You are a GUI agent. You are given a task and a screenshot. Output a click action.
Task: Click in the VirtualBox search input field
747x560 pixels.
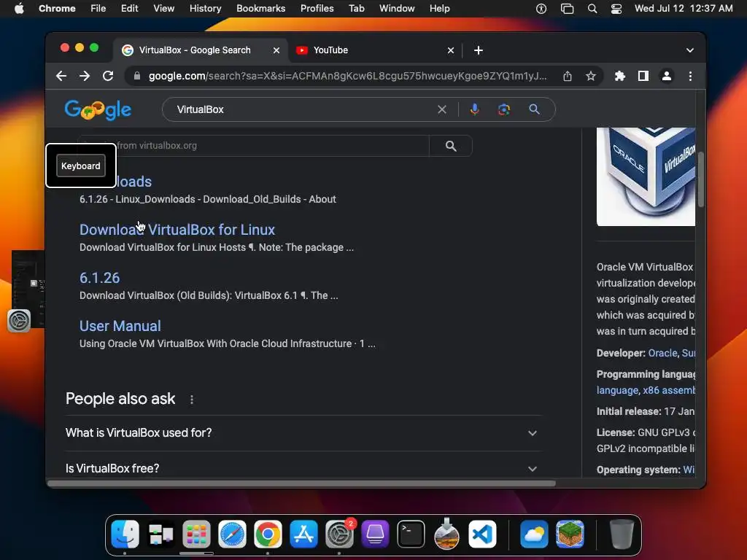coord(305,109)
